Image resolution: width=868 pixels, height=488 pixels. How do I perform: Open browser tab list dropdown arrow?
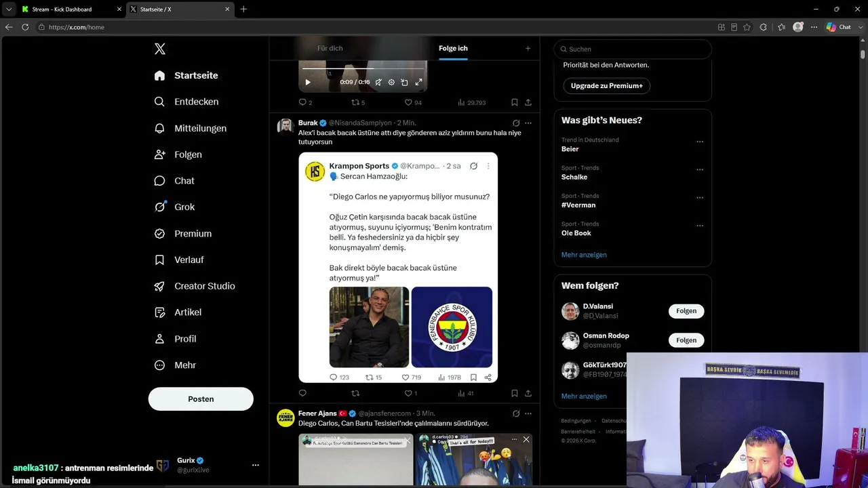[9, 9]
